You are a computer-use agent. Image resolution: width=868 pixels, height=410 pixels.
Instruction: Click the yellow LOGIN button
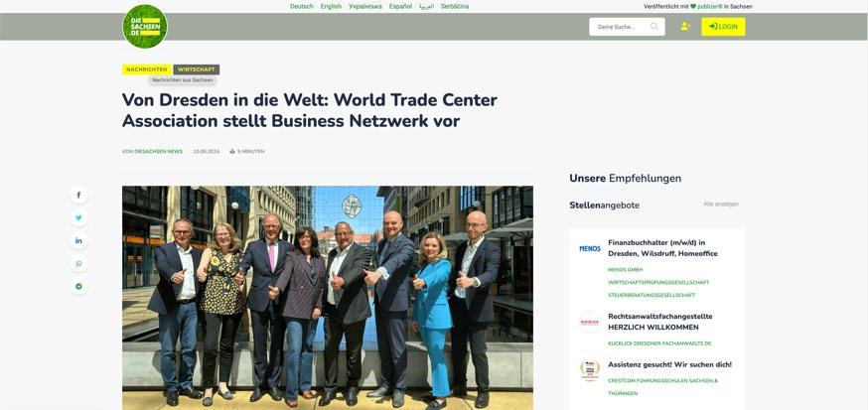point(723,27)
